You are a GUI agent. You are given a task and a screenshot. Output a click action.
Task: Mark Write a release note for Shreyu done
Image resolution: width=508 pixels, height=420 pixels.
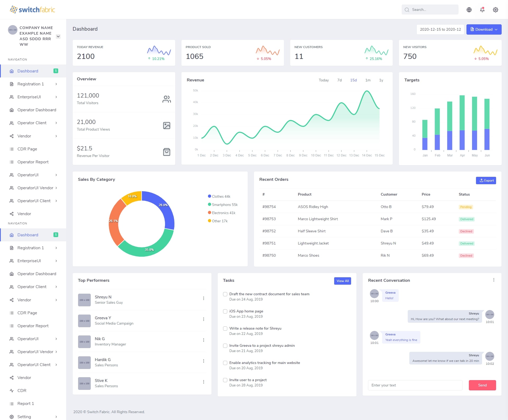tap(225, 329)
